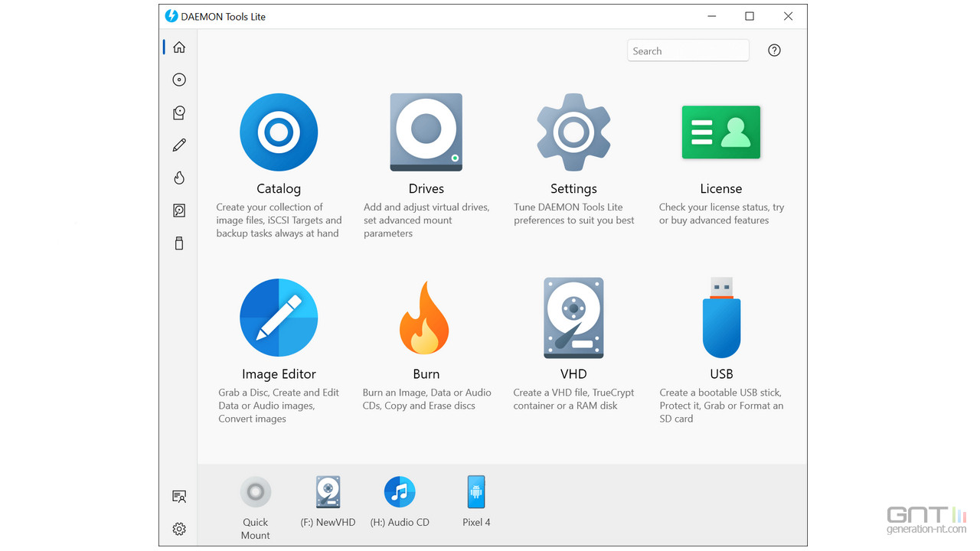
Task: Open the Home view in the sidebar
Action: click(x=179, y=47)
